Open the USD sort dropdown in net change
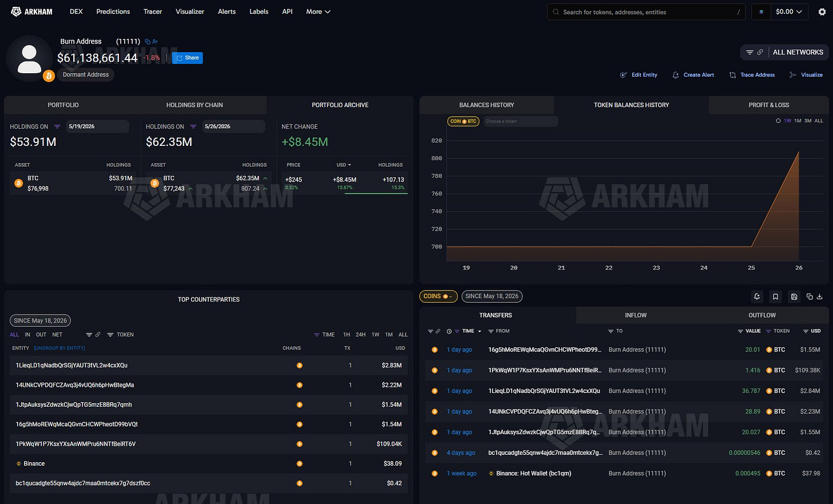The height and width of the screenshot is (504, 833). click(x=344, y=165)
